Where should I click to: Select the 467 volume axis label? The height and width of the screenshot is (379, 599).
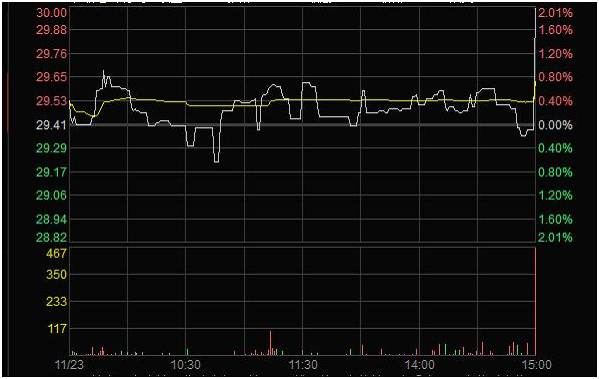(x=57, y=253)
